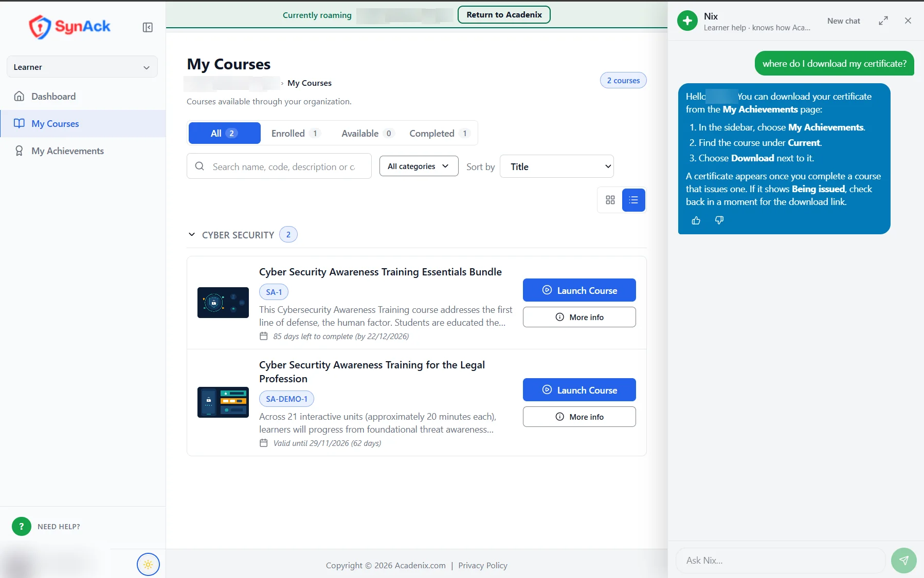Launch the Essentials Bundle course
924x578 pixels.
(x=579, y=290)
